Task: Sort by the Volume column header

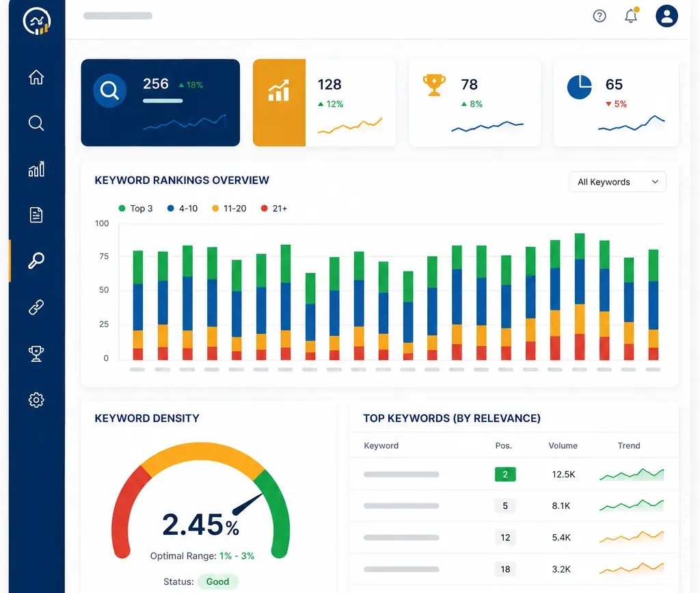Action: [x=563, y=446]
